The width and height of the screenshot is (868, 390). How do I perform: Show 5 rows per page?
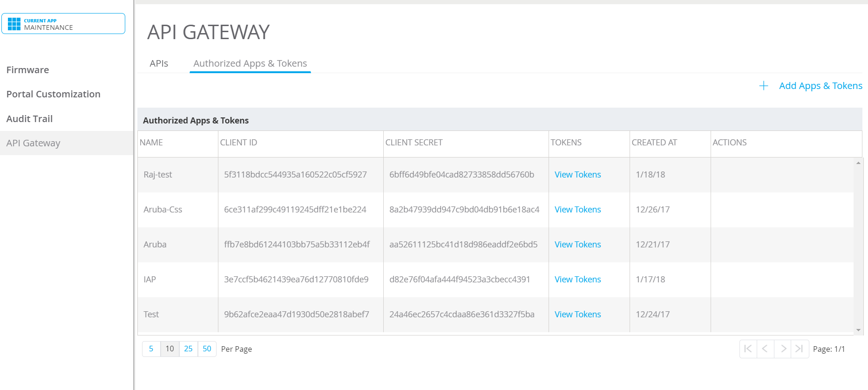click(x=151, y=349)
